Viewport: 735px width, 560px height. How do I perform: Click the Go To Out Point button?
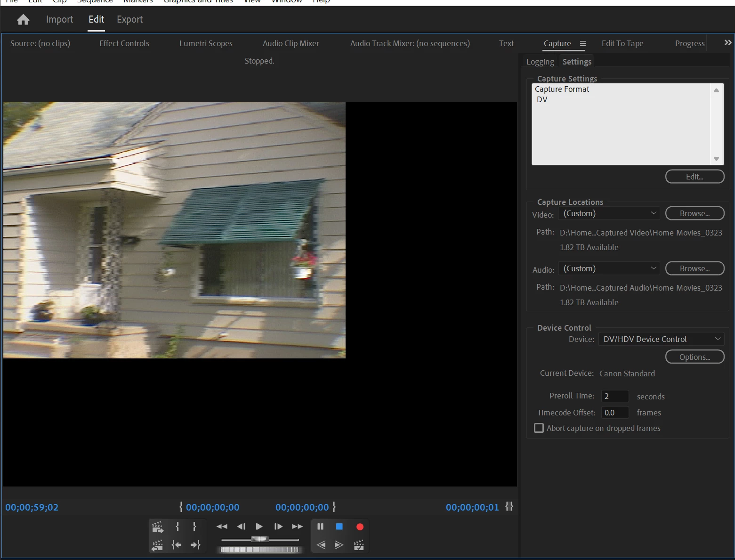click(195, 545)
